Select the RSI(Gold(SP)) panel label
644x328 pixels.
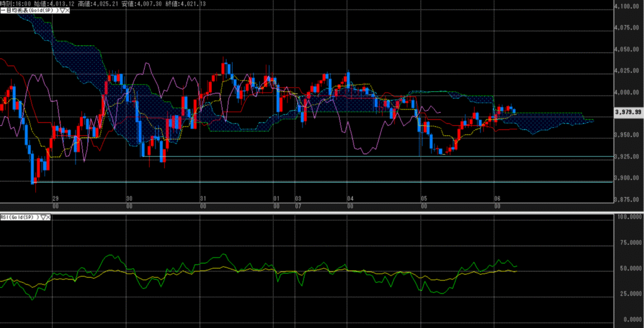[x=19, y=217]
